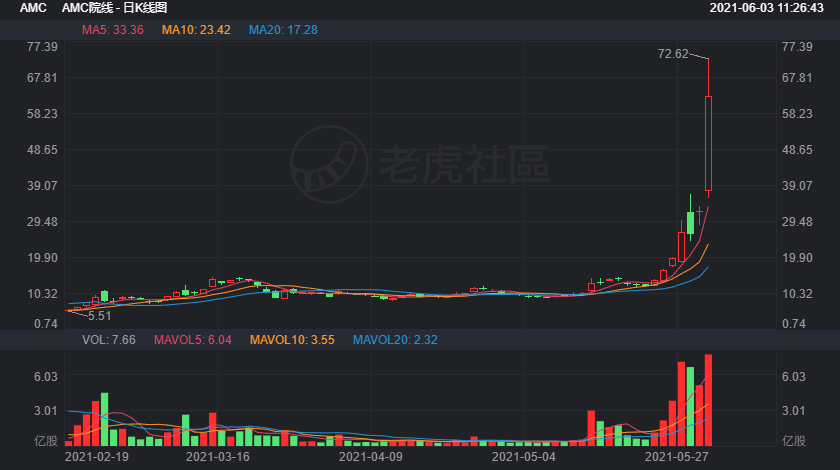Image resolution: width=840 pixels, height=470 pixels.
Task: Click the VOL: 7.66 volume label
Action: pos(109,340)
